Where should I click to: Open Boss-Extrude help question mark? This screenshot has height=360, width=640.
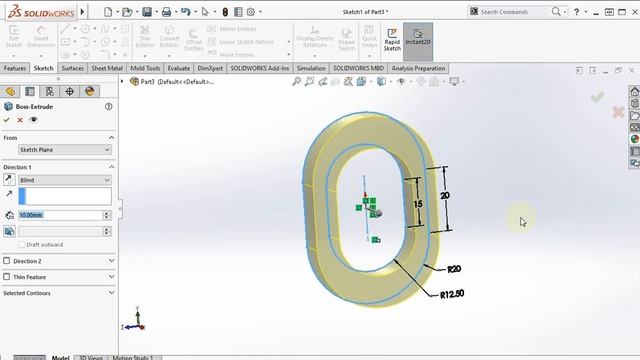109,107
